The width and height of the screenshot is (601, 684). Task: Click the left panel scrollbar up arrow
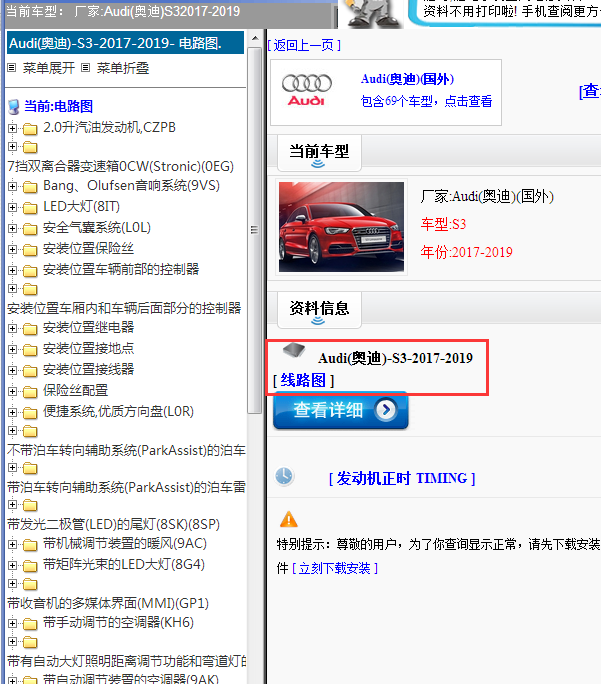point(255,38)
